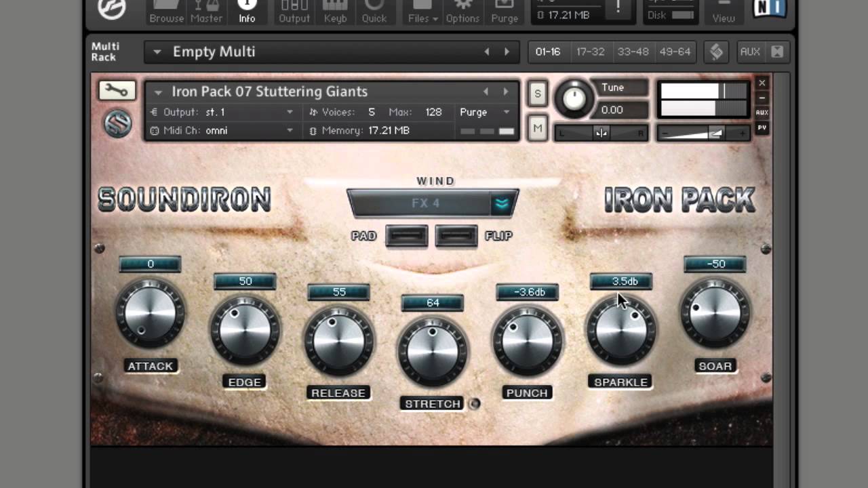Expand the Empty Multi dropdown arrow

coord(157,52)
